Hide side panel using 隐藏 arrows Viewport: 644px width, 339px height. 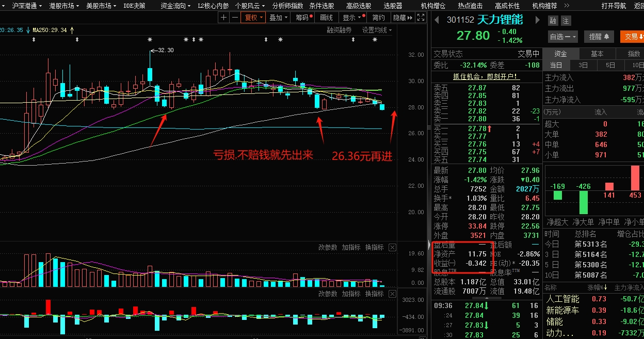point(403,18)
